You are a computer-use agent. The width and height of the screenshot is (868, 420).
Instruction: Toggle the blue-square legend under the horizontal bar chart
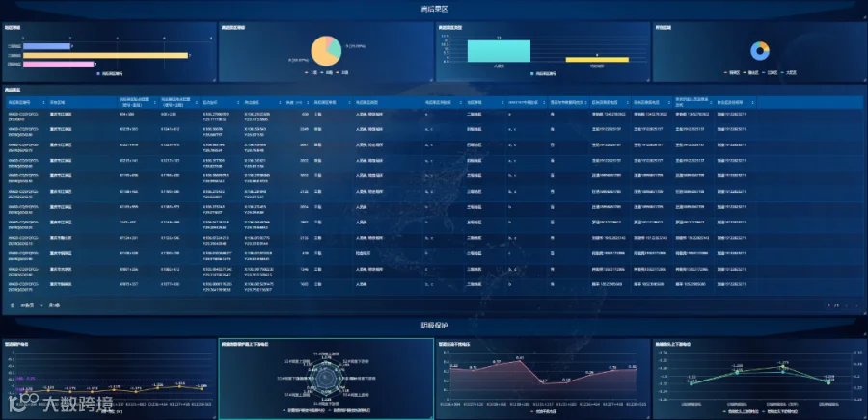(110, 73)
